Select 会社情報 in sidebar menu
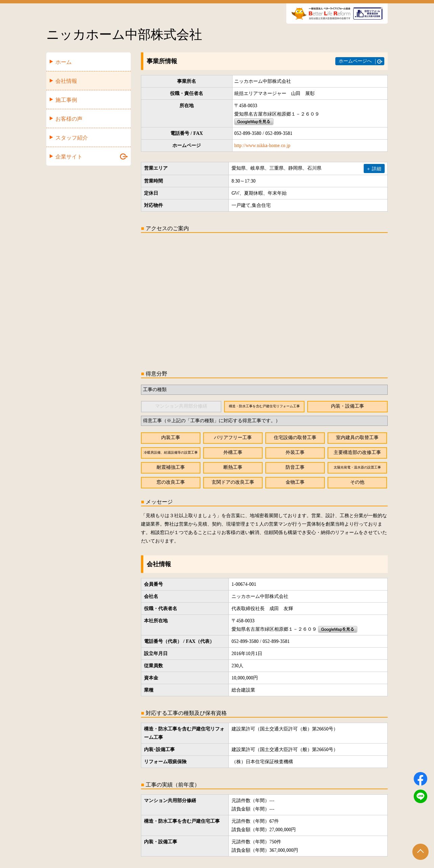This screenshot has height=868, width=434. pos(89,81)
